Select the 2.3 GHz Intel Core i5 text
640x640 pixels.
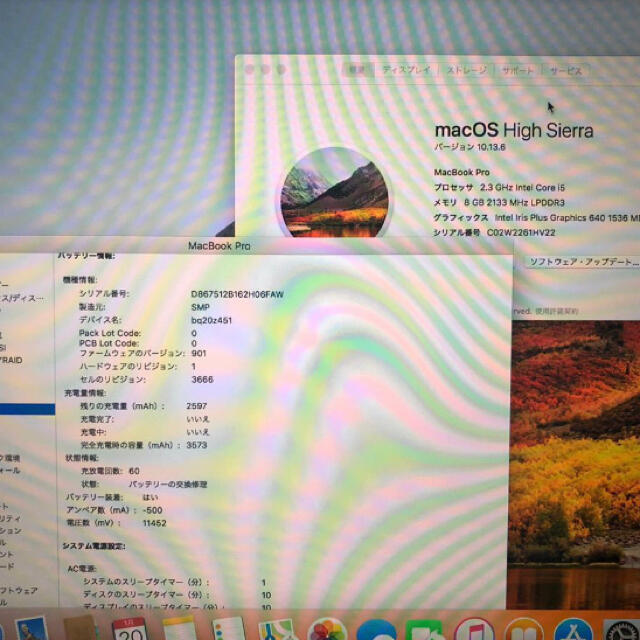522,187
